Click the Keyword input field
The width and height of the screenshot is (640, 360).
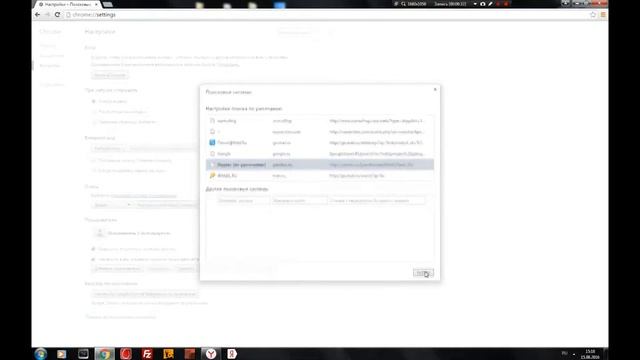tap(299, 200)
